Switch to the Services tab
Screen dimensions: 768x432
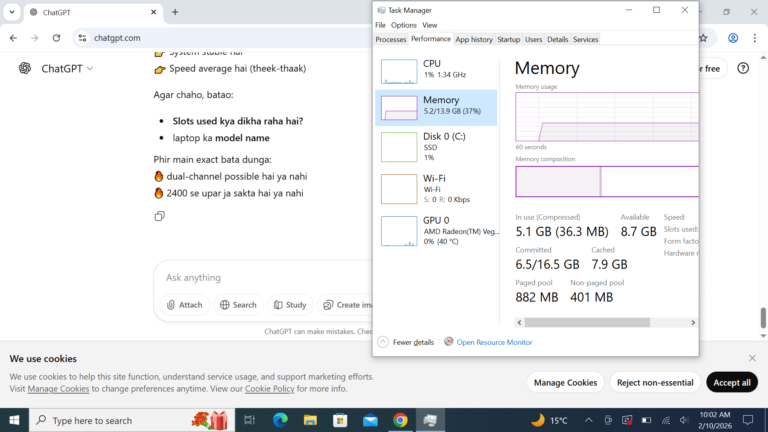pos(585,39)
